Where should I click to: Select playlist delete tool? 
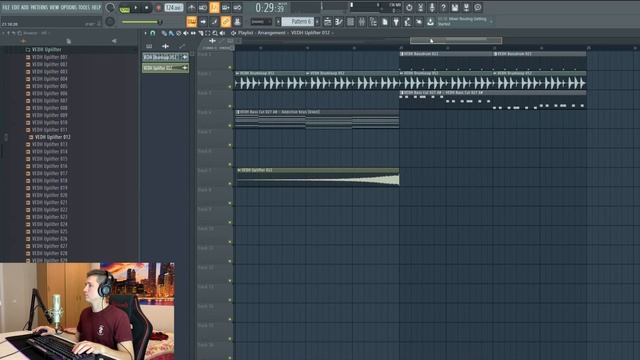click(x=178, y=33)
